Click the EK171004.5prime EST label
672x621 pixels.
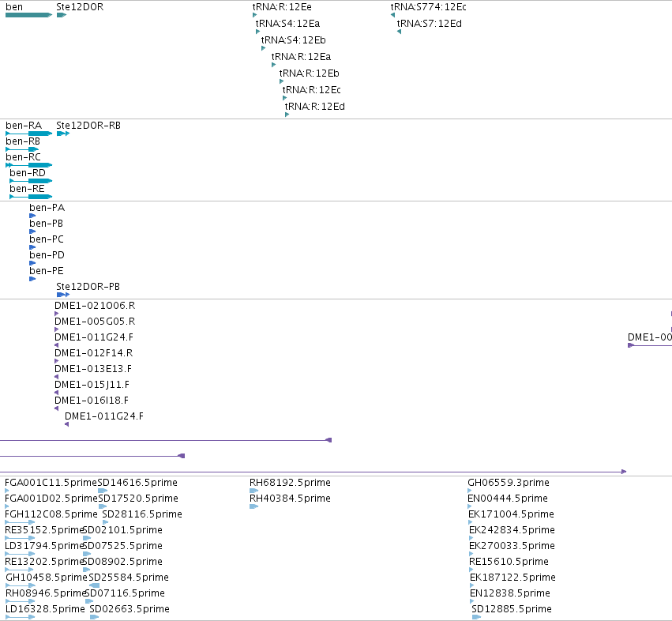pyautogui.click(x=512, y=514)
